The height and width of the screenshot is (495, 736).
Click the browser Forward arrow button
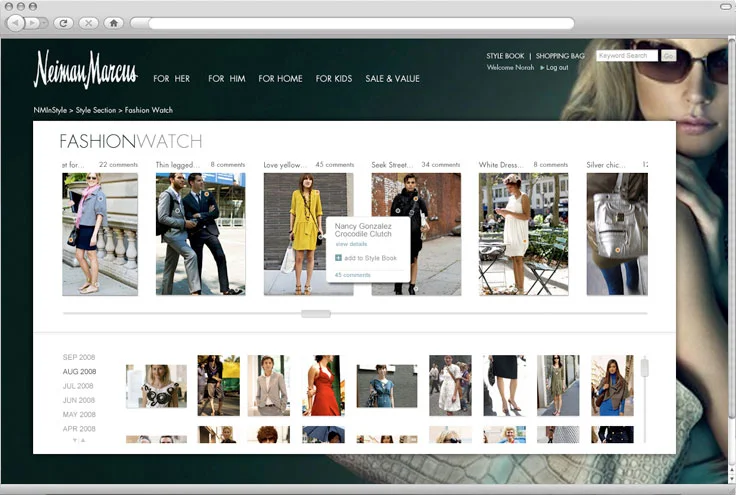pyautogui.click(x=31, y=23)
